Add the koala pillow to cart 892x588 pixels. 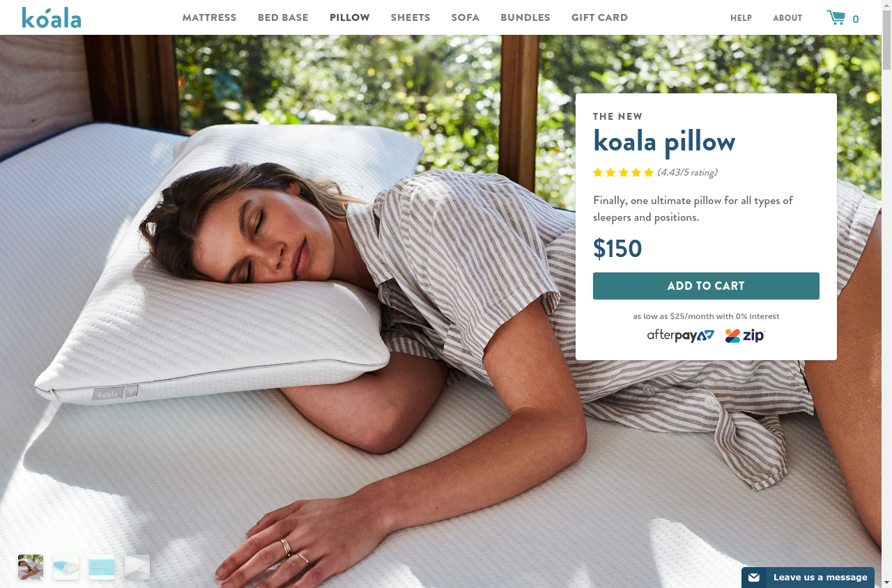[706, 286]
